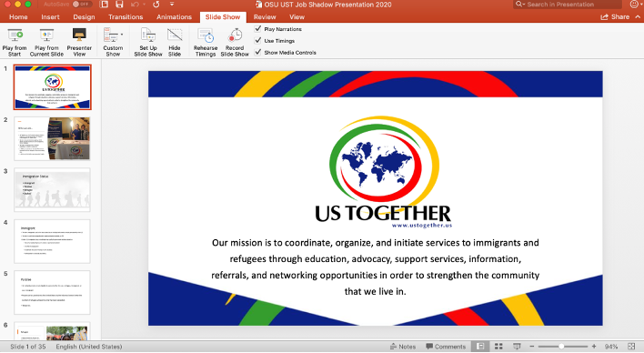Switch to the View tab
This screenshot has height=353, width=644.
[297, 17]
